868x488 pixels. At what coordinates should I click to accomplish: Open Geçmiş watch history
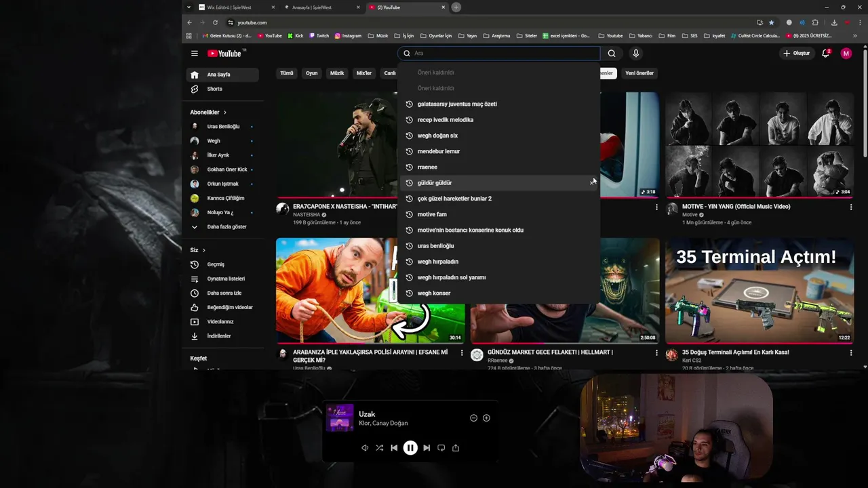(222, 264)
